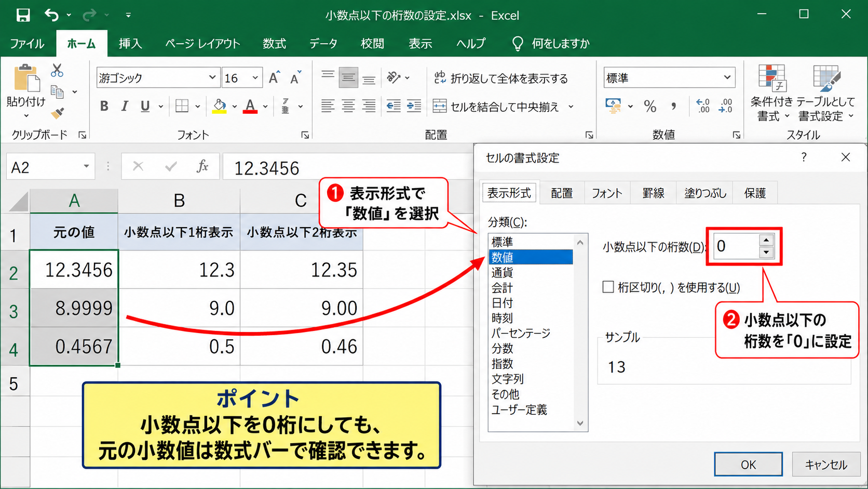Open the 罫線 tab in dialog
Screen dimensions: 868x489
click(x=653, y=193)
